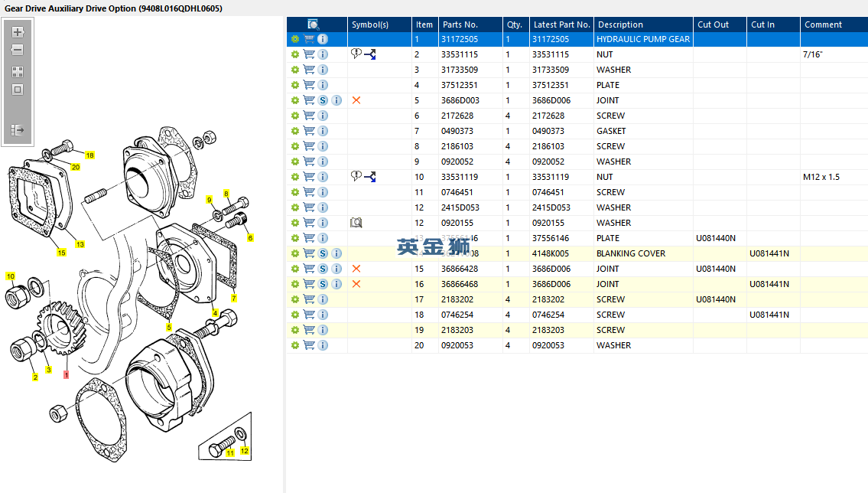Click the red callout label 1 in diagram
Screen dimensions: 868x493
(x=66, y=375)
